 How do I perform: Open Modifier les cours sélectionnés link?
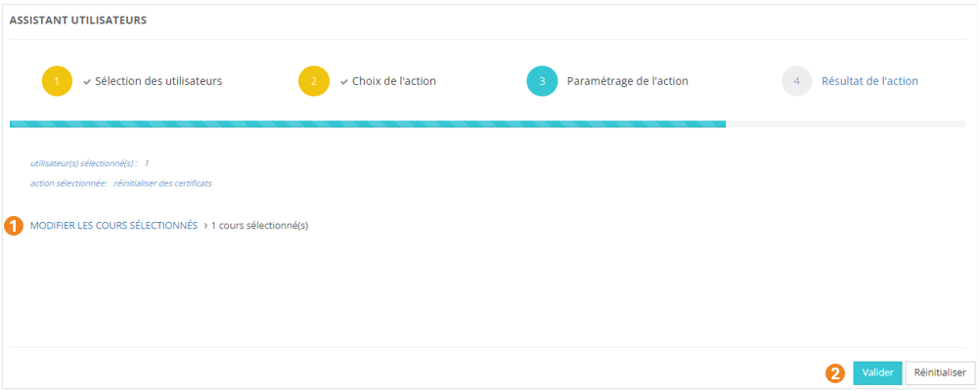click(x=113, y=226)
